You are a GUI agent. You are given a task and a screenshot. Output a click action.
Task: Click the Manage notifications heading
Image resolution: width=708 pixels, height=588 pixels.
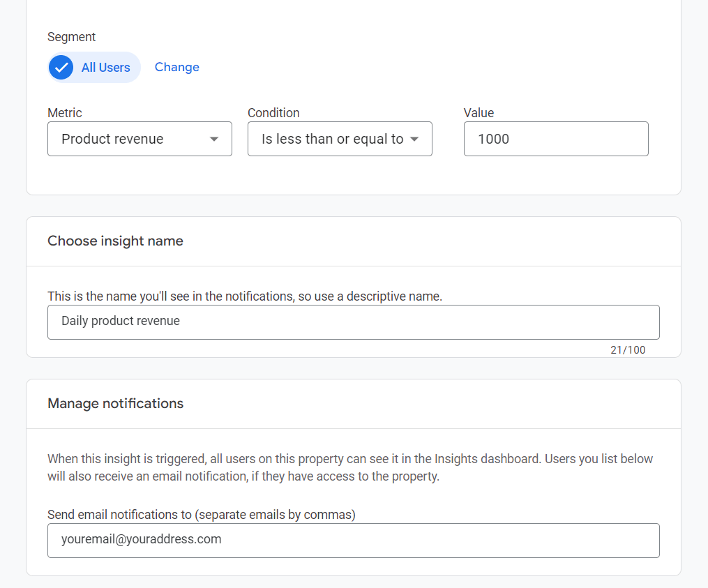pos(115,403)
